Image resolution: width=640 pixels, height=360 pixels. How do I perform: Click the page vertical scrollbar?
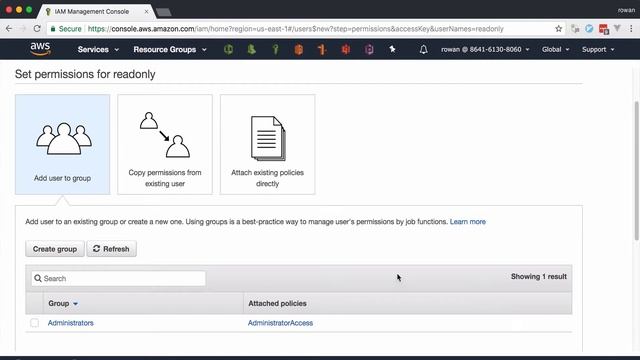click(636, 170)
